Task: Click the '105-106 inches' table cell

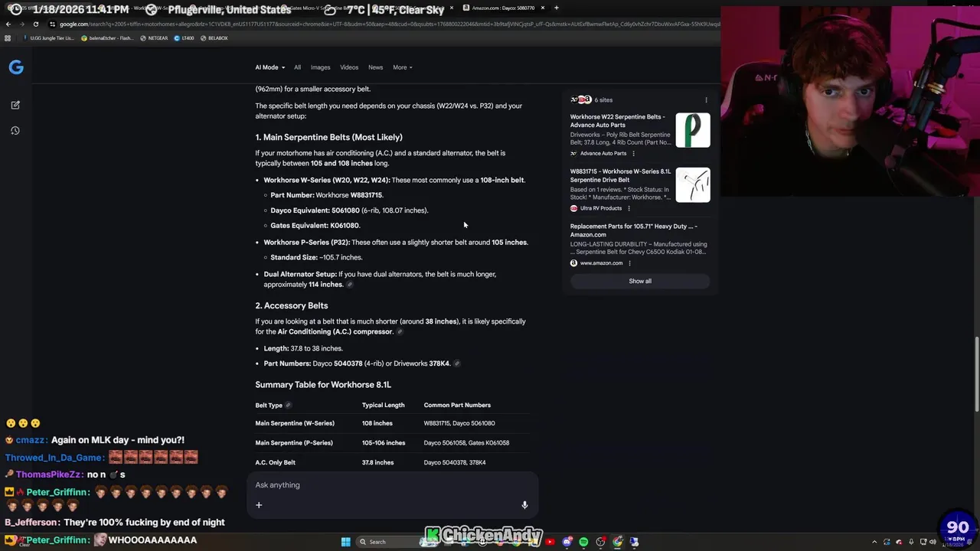Action: pos(384,443)
